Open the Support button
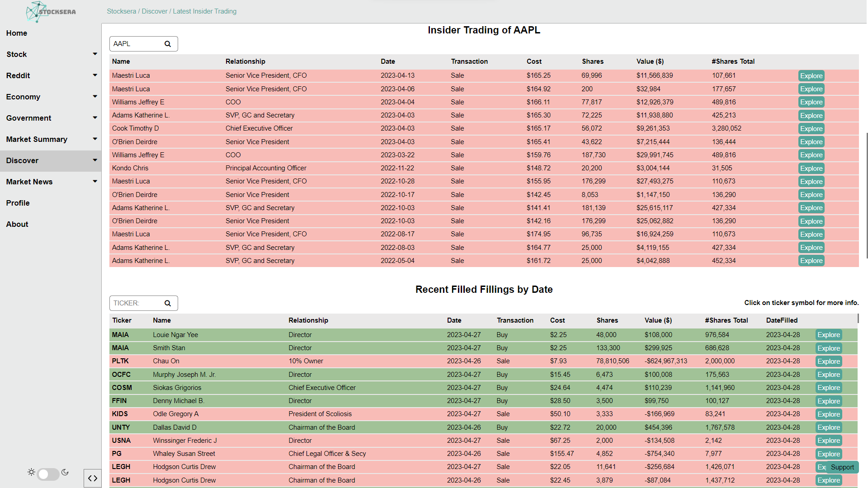The image size is (868, 488). 842,467
